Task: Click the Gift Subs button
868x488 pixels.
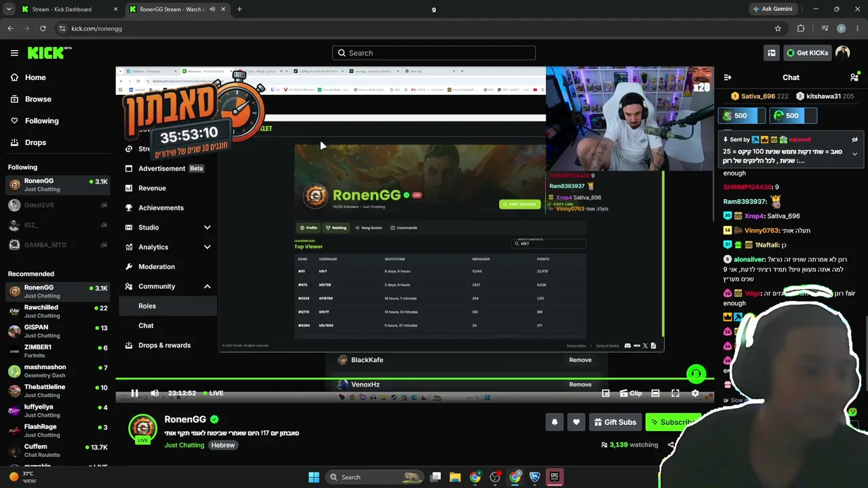Action: pos(615,422)
